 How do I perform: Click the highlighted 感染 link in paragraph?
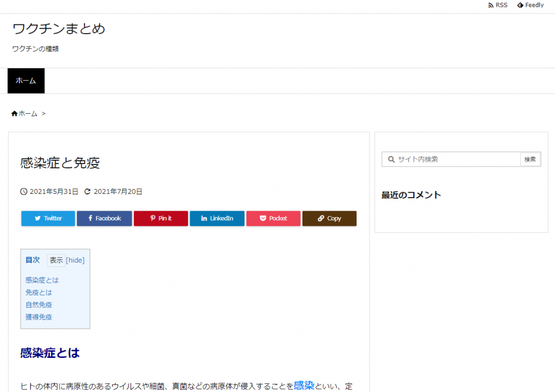304,386
